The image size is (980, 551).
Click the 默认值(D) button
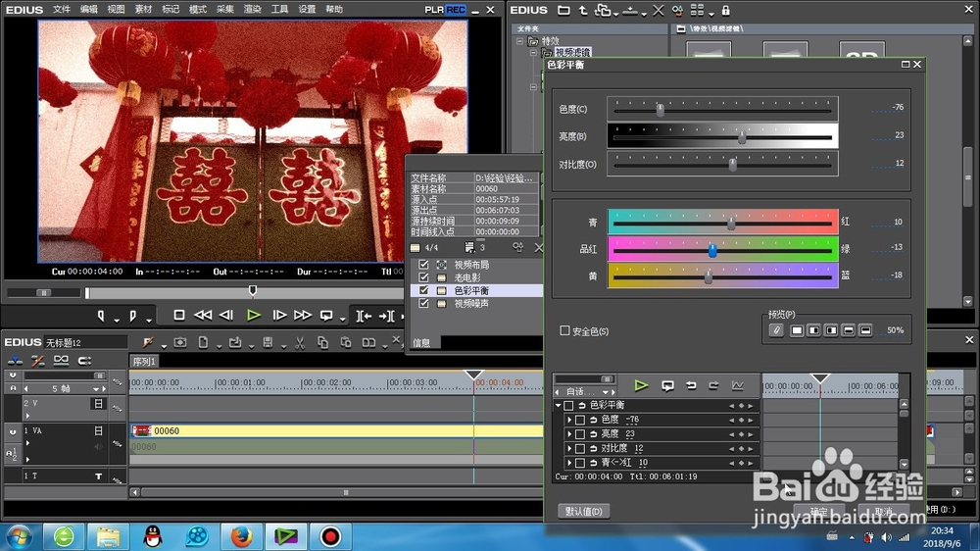pos(584,511)
